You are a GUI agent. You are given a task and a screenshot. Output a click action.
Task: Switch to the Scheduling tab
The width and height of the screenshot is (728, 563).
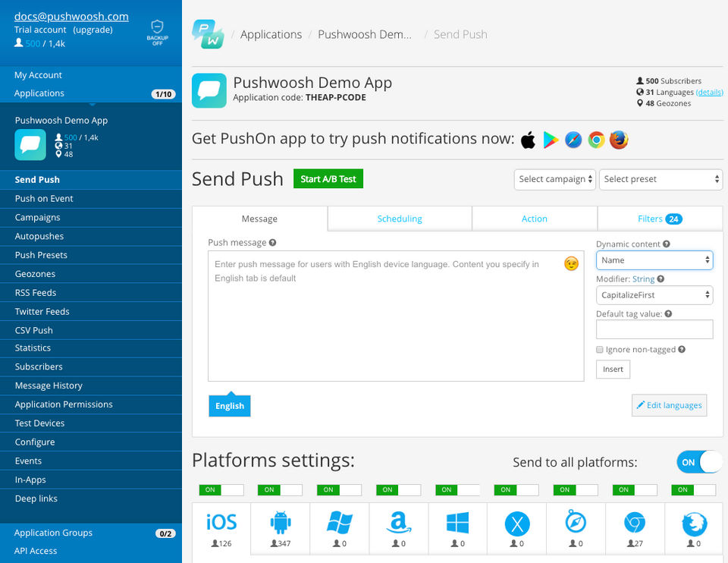pos(400,219)
